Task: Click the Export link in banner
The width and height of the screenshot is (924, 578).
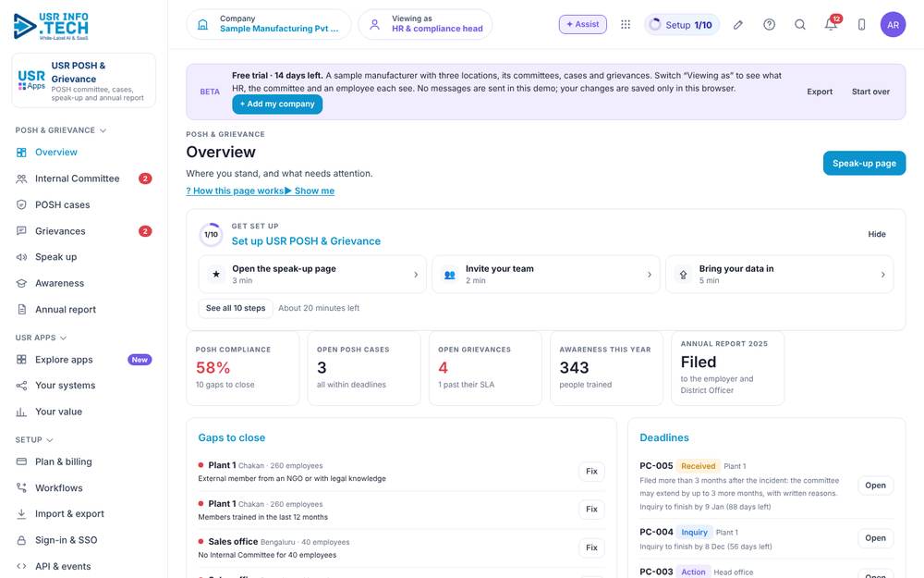Action: (820, 92)
